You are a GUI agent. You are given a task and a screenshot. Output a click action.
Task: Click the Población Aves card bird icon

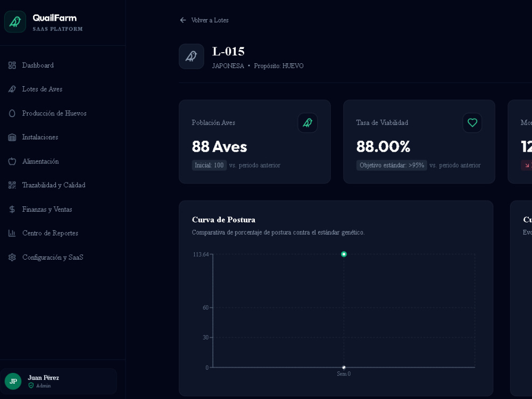307,122
